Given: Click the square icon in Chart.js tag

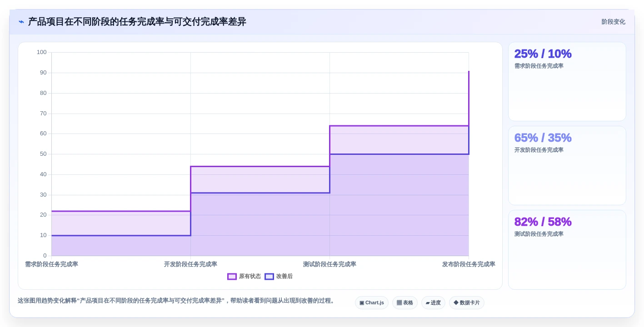Looking at the screenshot, I should [x=362, y=303].
